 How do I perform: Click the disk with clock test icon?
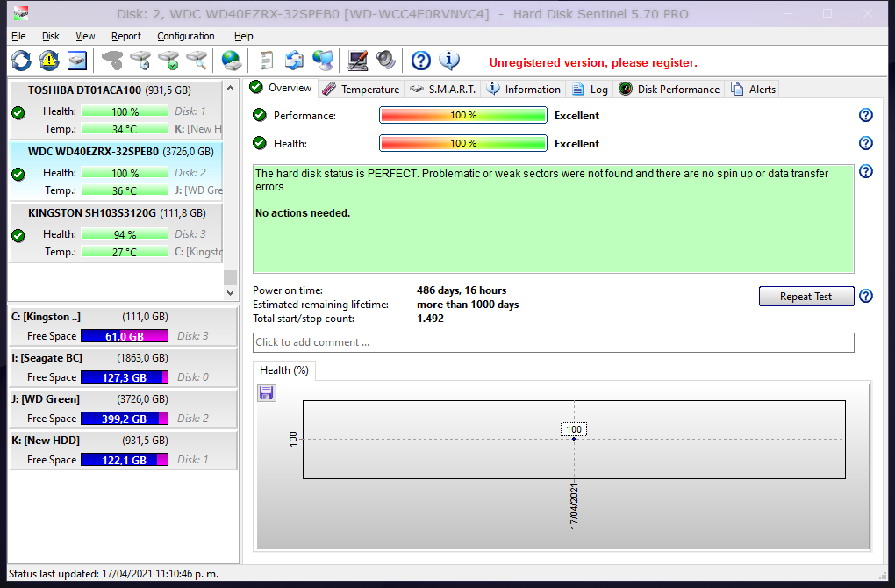pyautogui.click(x=140, y=61)
